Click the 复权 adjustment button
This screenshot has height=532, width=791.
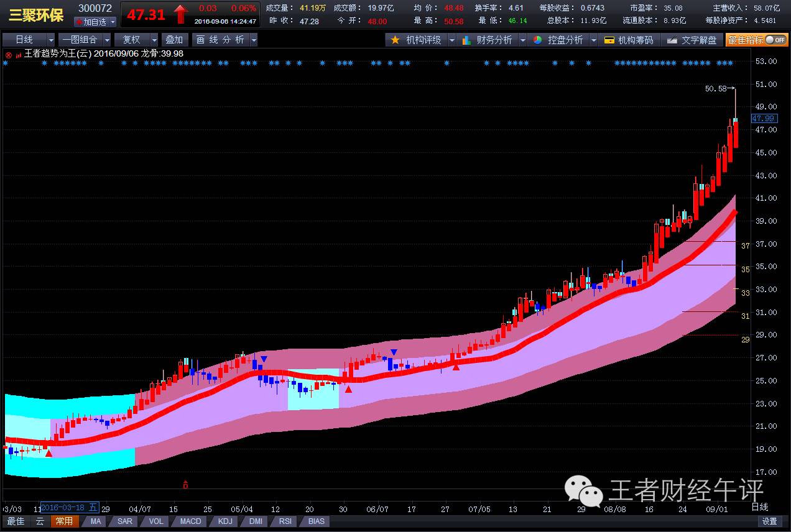coord(132,40)
